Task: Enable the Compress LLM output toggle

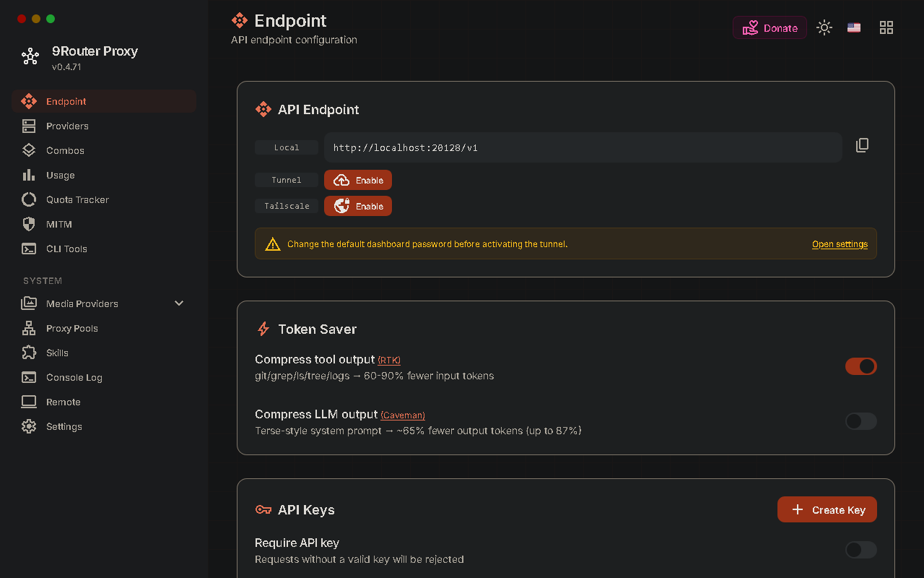Action: coord(861,421)
